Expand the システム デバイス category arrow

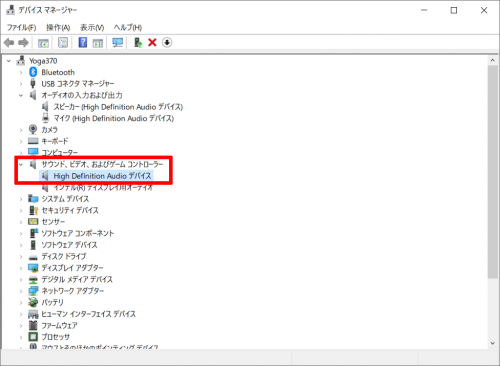[21, 199]
